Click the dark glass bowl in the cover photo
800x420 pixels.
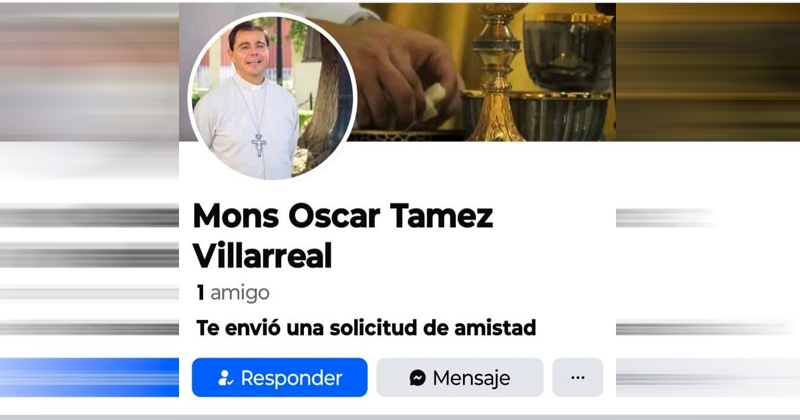[x=568, y=54]
